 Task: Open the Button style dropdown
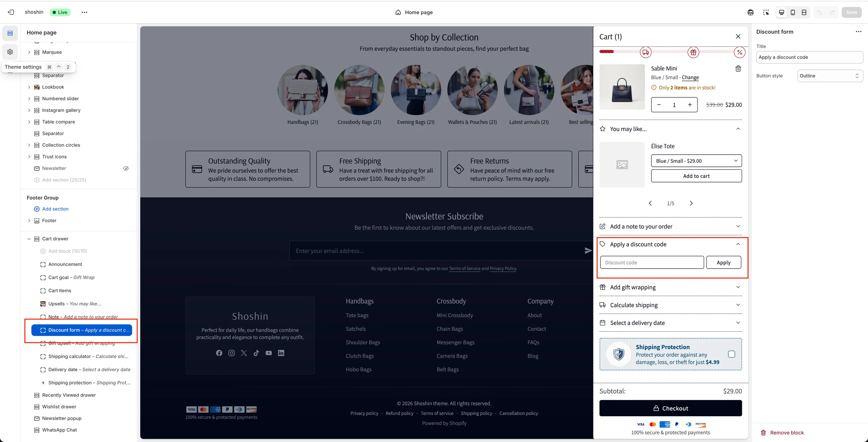(830, 76)
